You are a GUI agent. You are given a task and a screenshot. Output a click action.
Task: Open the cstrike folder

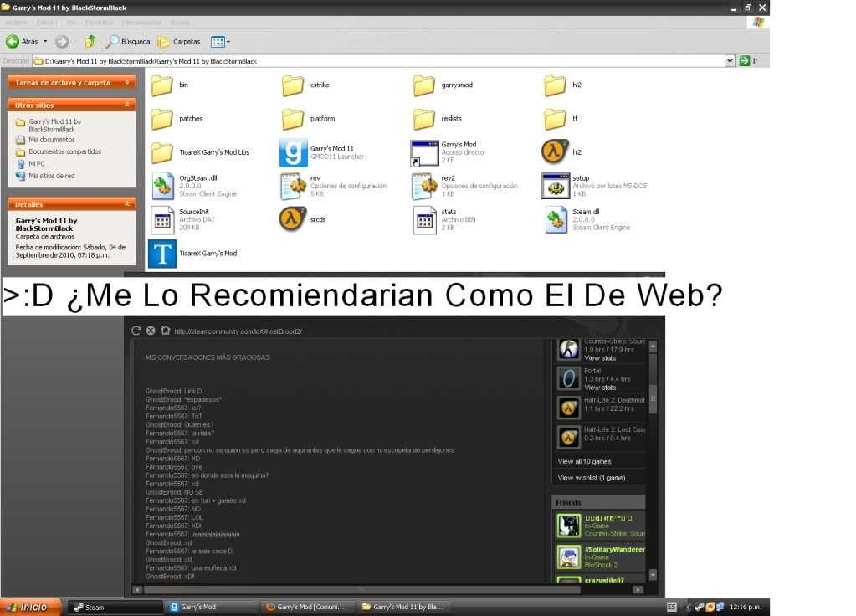(x=293, y=85)
